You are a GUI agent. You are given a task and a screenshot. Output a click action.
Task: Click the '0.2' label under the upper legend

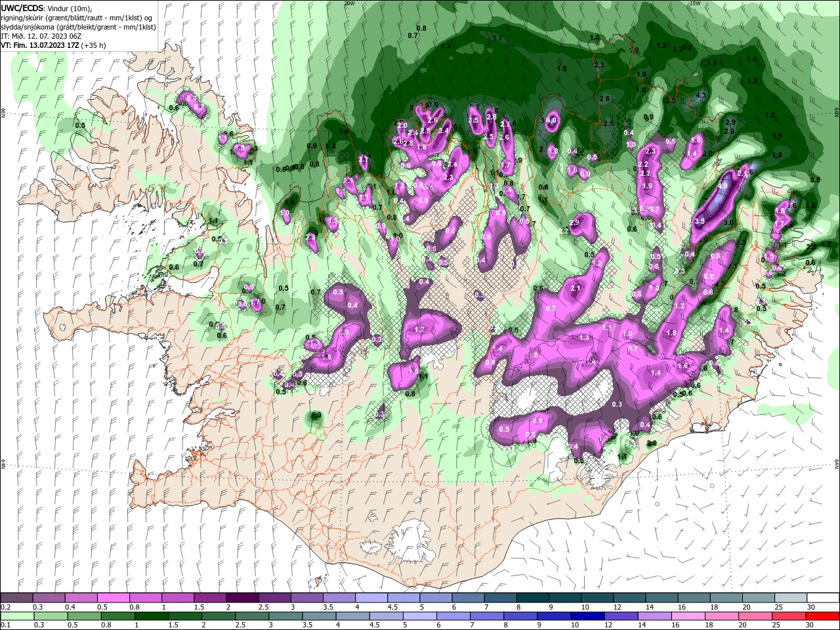(7, 607)
